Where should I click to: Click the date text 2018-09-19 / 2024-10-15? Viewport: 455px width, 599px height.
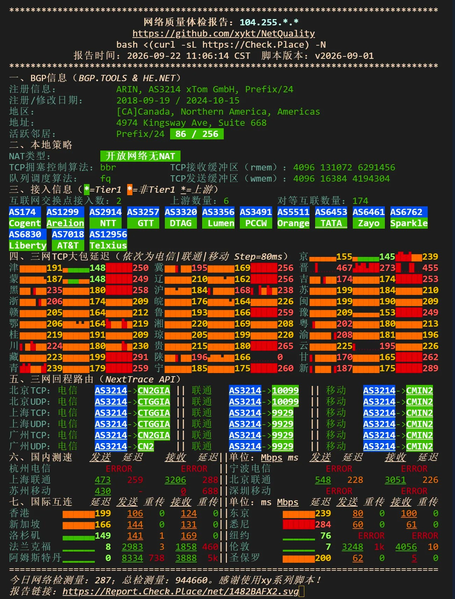[x=178, y=100]
